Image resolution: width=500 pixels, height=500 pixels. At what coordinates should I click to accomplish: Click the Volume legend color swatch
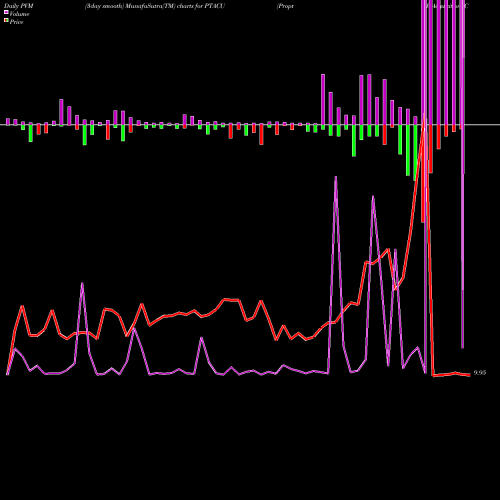6,12
